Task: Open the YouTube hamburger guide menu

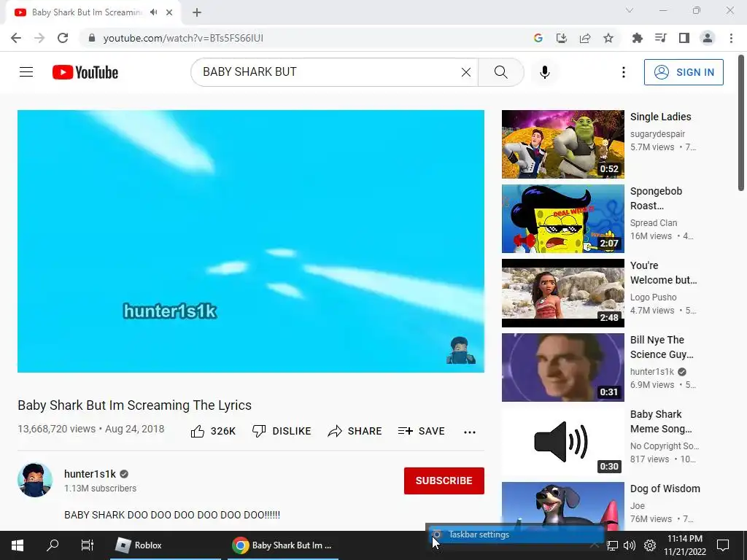Action: [26, 72]
